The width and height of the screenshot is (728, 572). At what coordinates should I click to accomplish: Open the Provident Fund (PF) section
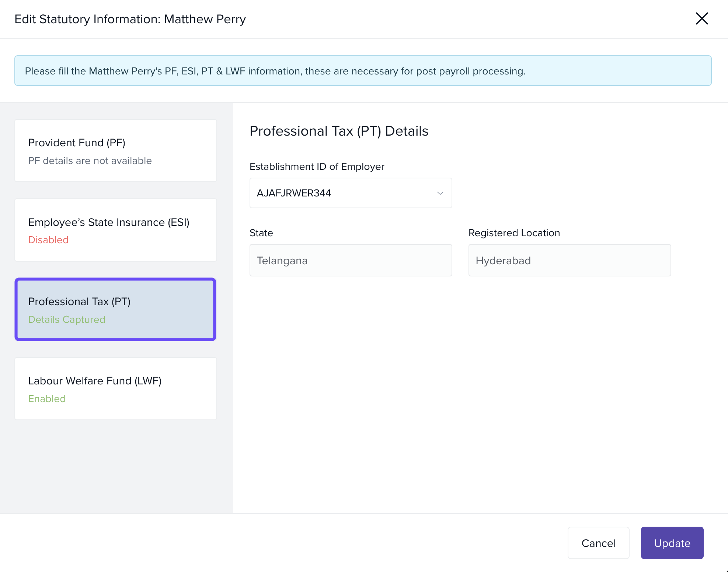point(115,150)
